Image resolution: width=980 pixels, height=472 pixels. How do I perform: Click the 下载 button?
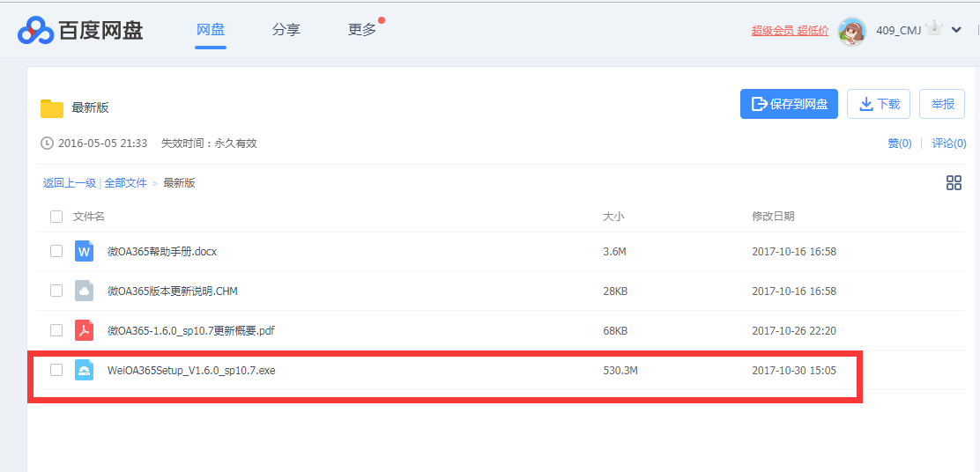[x=878, y=104]
